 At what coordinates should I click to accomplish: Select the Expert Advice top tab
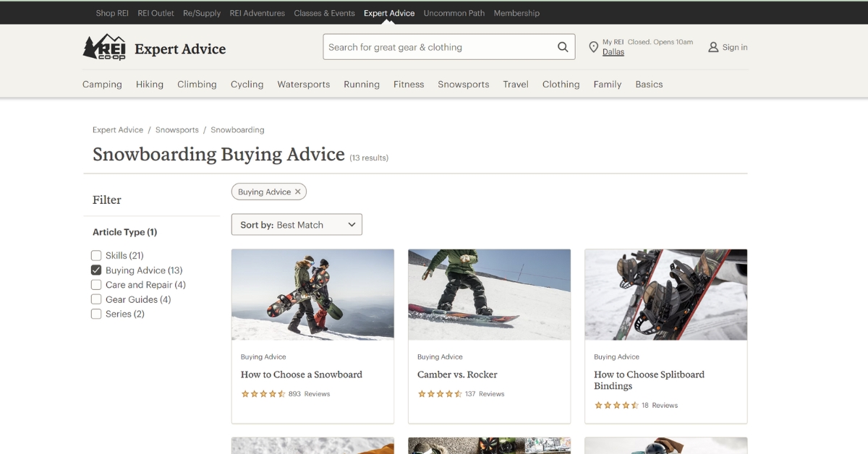pos(389,13)
